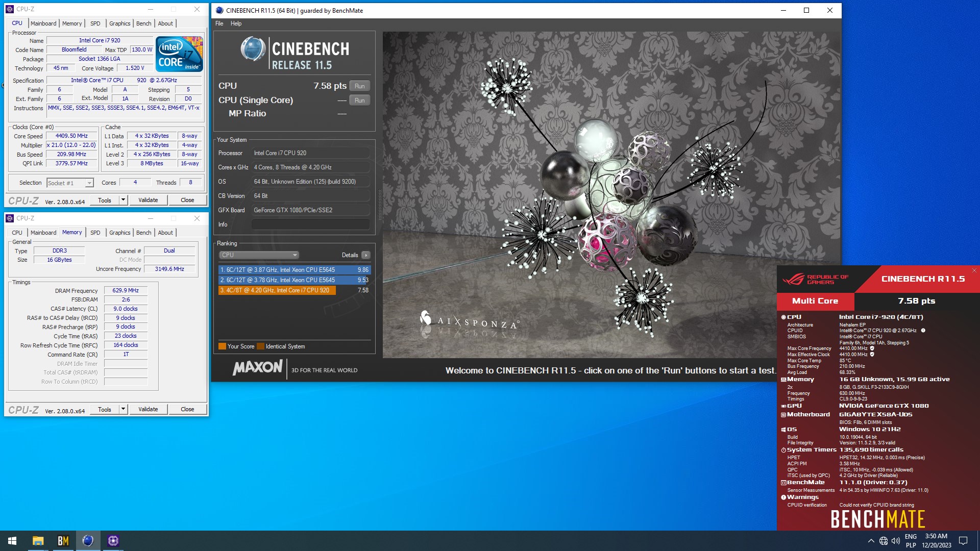This screenshot has width=980, height=551.
Task: Click the Multi Core label in BenchMate panel
Action: (815, 301)
